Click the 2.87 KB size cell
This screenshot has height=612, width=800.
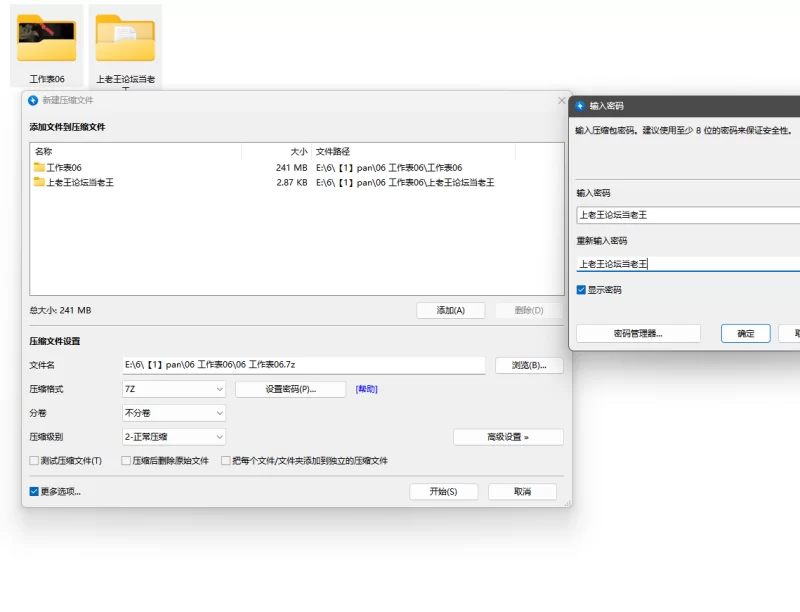click(291, 182)
